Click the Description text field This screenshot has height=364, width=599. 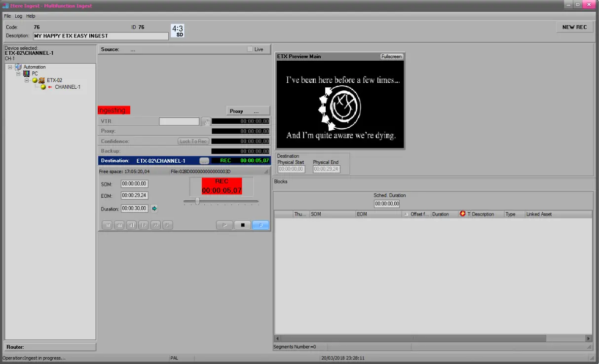pyautogui.click(x=101, y=36)
